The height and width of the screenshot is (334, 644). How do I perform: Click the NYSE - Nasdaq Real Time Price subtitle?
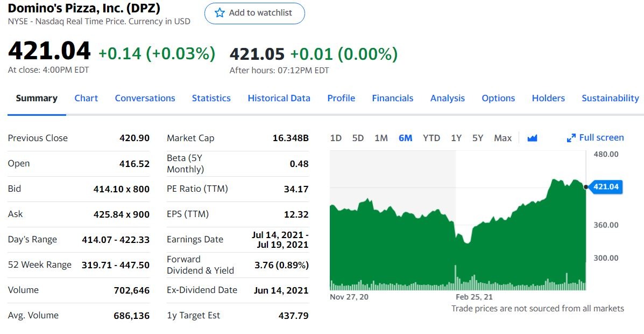[99, 22]
